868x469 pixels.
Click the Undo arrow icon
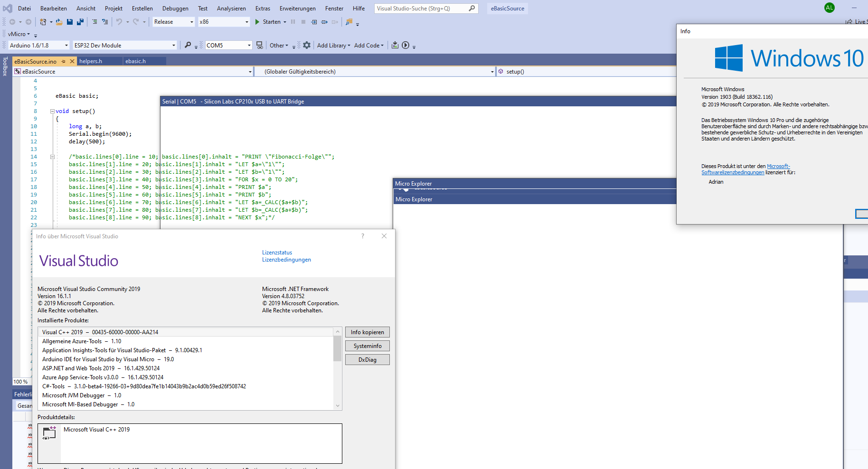point(119,22)
